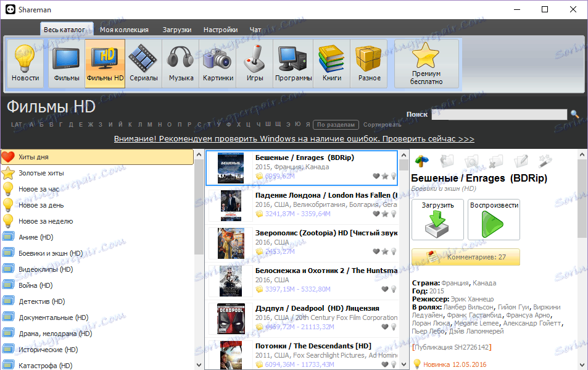The image size is (588, 370).
Task: Click the heart icon on Зверополис row
Action: (x=376, y=251)
